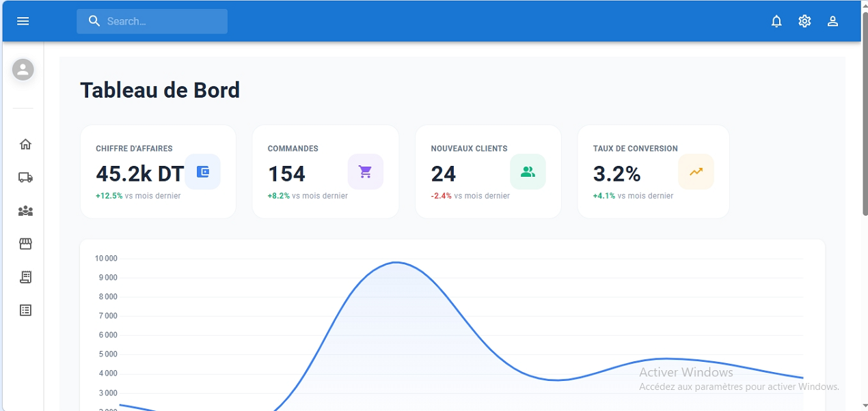Click inside the Search field
The height and width of the screenshot is (411, 868).
pyautogui.click(x=152, y=21)
